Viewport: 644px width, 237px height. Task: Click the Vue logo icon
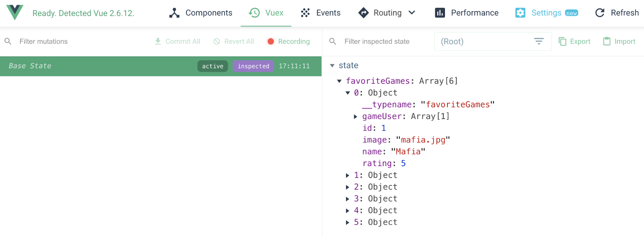coord(15,12)
